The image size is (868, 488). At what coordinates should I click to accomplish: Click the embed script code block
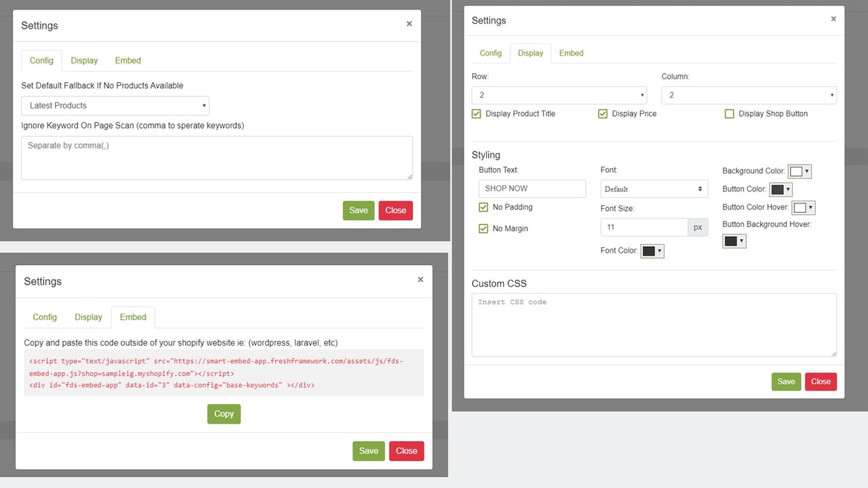[x=224, y=373]
